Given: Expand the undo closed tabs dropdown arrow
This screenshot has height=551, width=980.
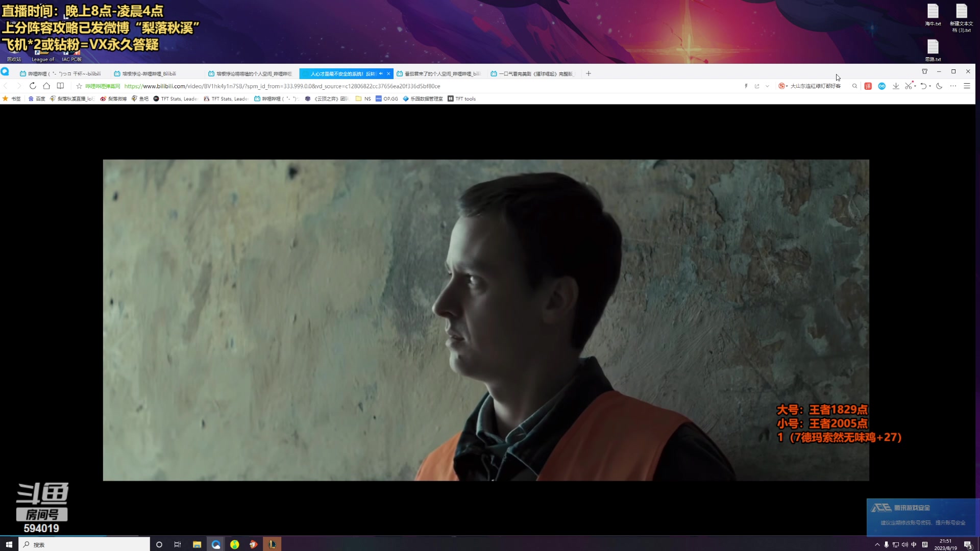Looking at the screenshot, I should [x=930, y=86].
